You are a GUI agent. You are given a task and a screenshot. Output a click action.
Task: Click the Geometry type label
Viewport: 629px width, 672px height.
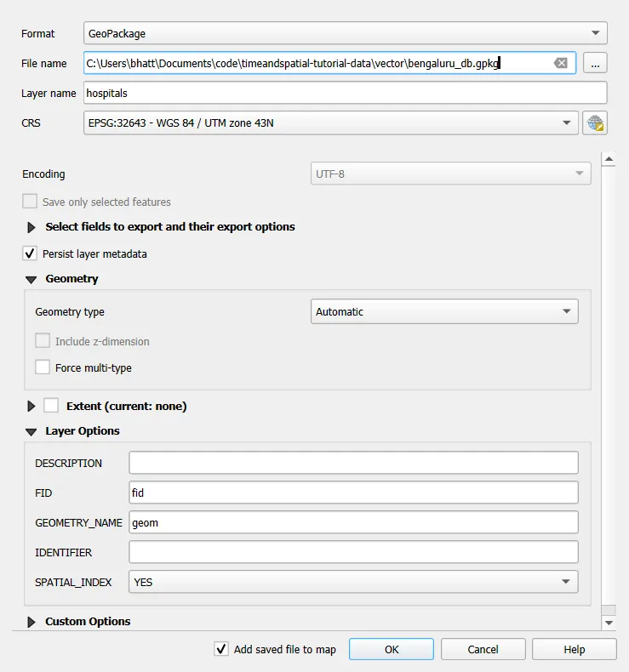(x=70, y=312)
